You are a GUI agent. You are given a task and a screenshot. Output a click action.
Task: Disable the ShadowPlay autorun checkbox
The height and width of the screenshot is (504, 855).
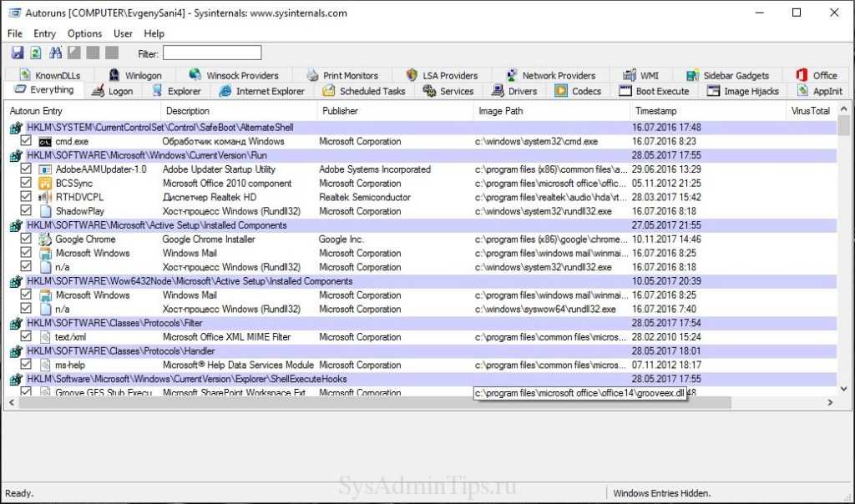pyautogui.click(x=26, y=212)
